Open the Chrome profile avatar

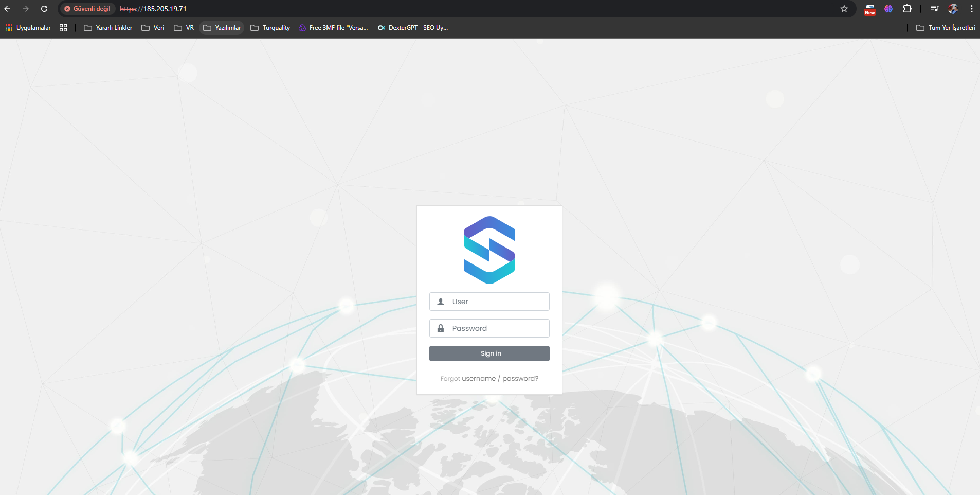(953, 9)
